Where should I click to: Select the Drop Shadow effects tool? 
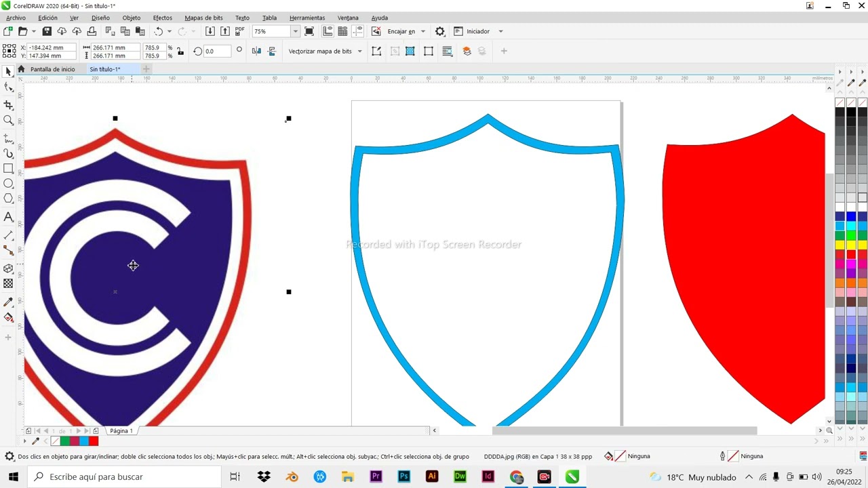[x=8, y=268]
